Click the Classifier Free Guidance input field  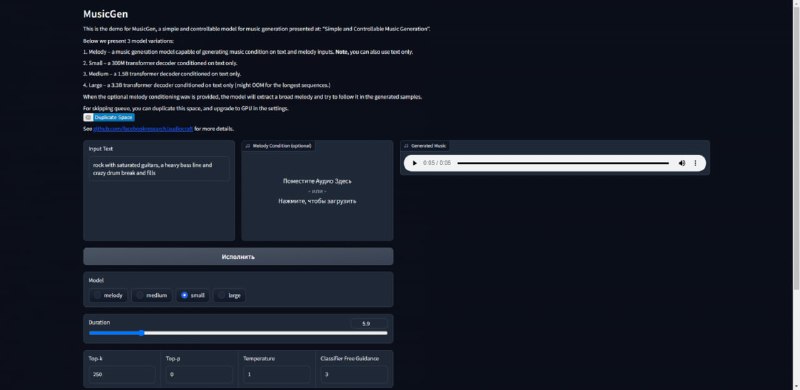tap(354, 374)
